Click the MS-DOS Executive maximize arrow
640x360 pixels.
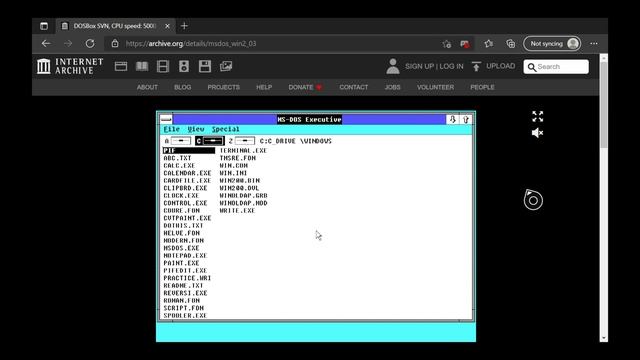466,119
